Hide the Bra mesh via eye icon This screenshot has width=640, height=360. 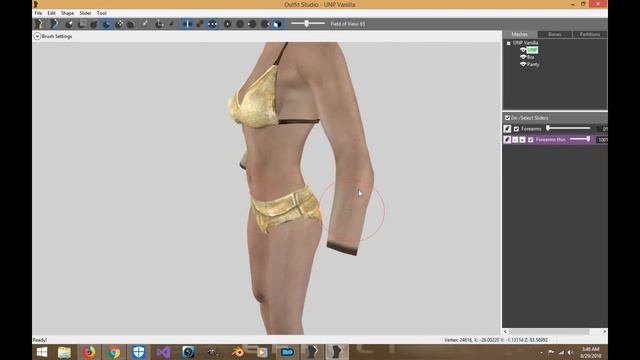tap(523, 57)
